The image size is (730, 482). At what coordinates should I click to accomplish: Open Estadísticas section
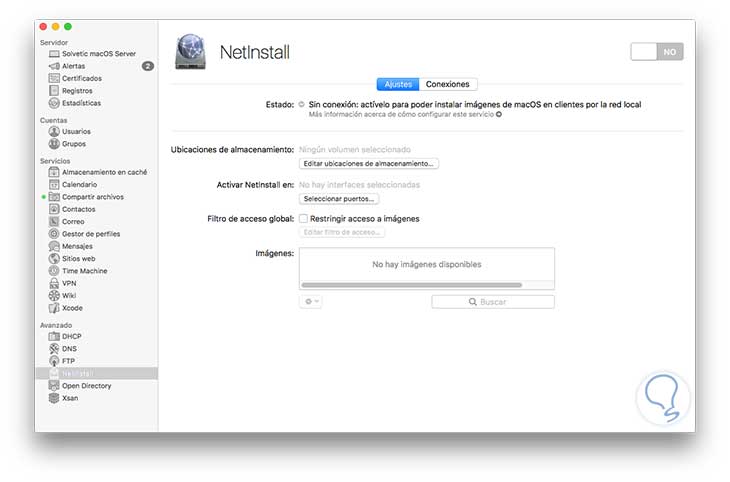tap(74, 103)
